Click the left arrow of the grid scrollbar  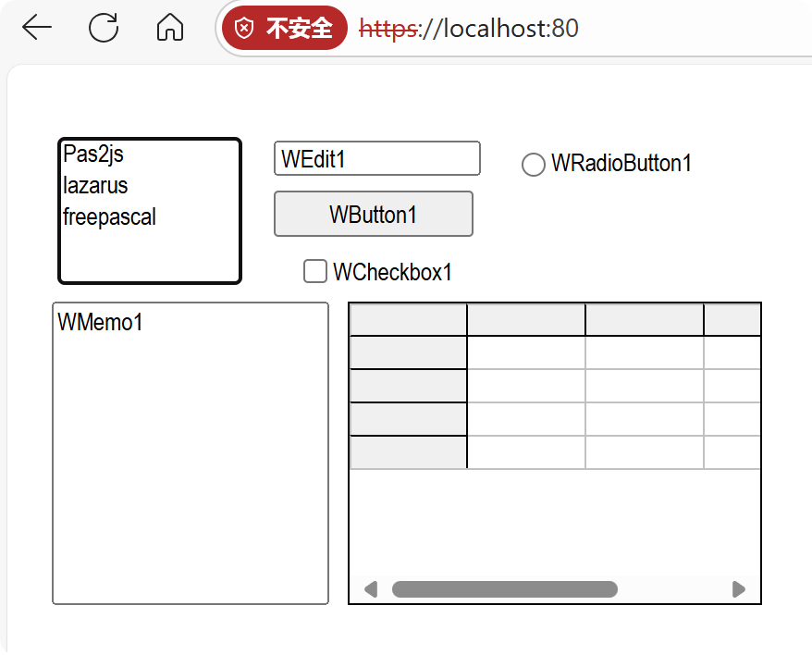click(370, 588)
